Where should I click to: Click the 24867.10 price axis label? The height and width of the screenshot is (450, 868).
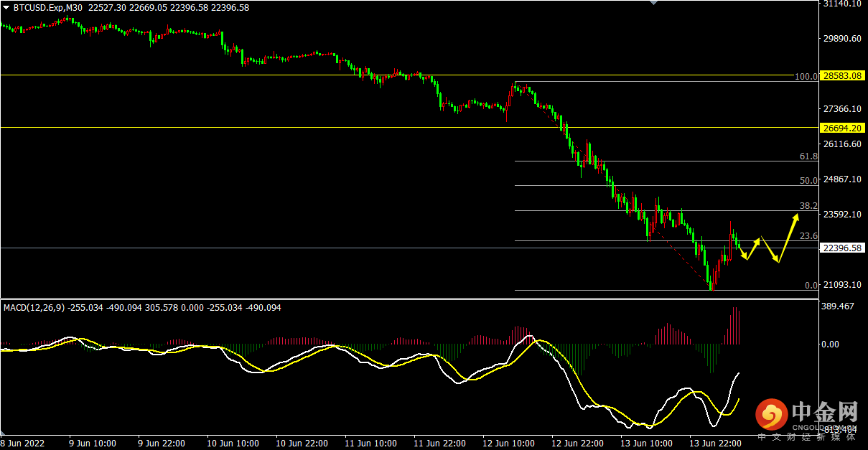pos(842,179)
